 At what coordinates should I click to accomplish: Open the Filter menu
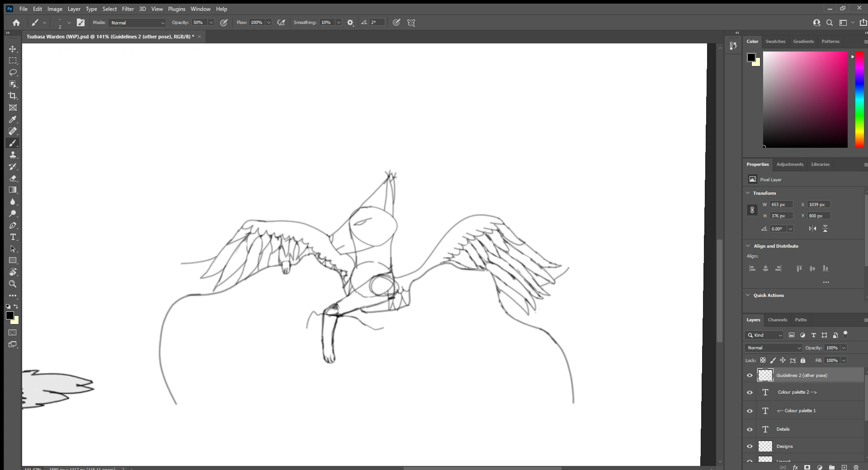pos(128,9)
